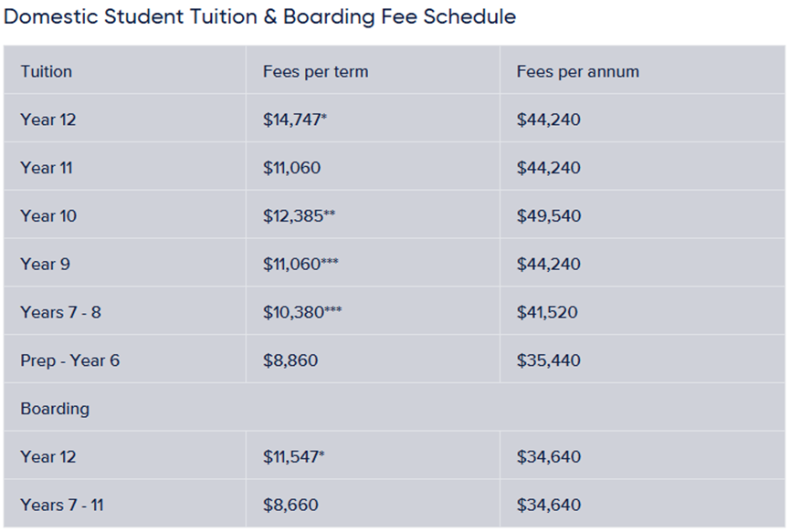Click the Year 10 row label

click(x=47, y=216)
